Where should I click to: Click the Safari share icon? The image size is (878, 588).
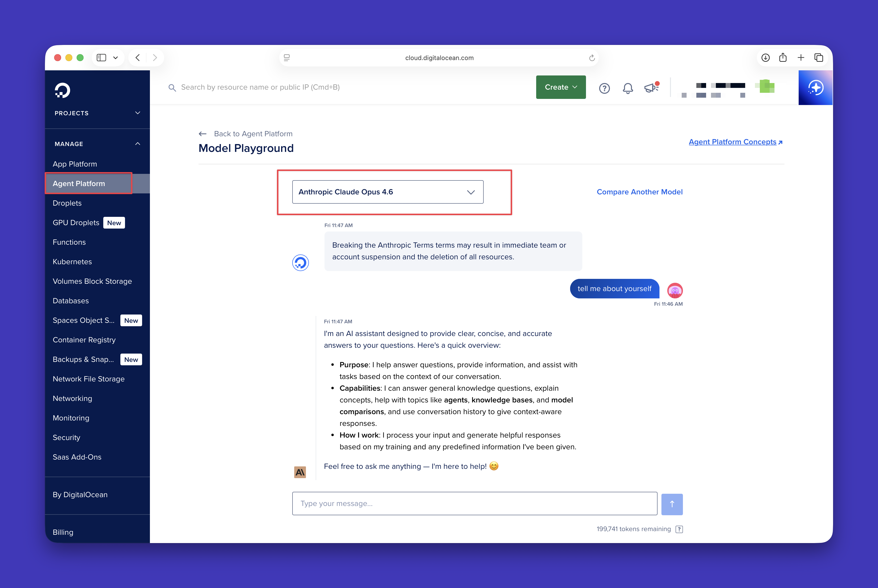[783, 58]
